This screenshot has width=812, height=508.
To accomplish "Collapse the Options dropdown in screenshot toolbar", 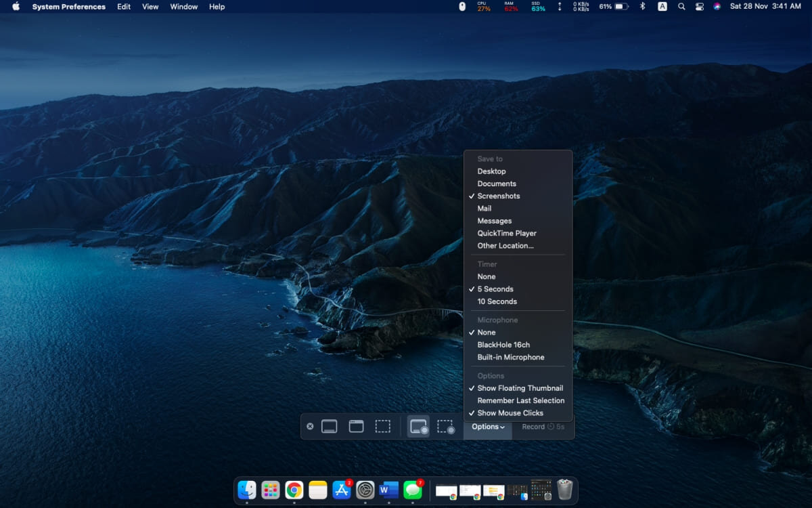I will [488, 427].
